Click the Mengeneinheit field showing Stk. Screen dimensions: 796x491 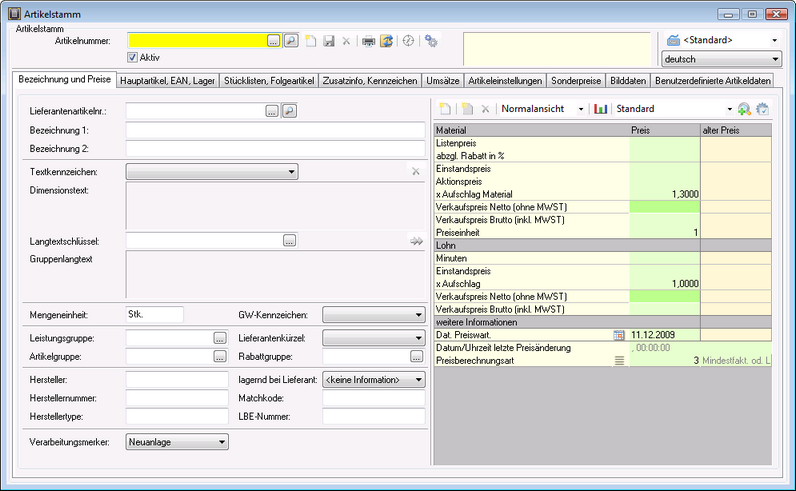(x=154, y=314)
